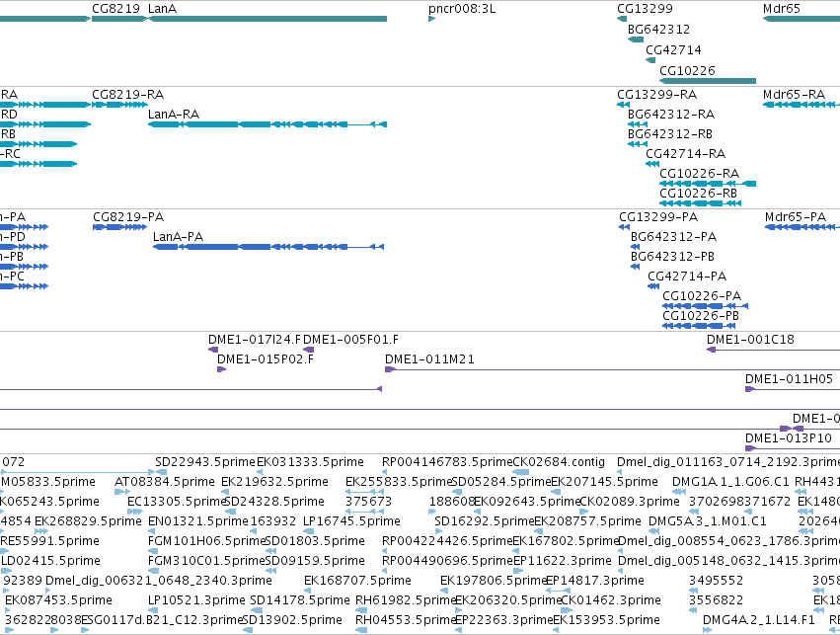This screenshot has height=635, width=840.
Task: Click the SD05284.5prime EST label
Action: click(502, 482)
